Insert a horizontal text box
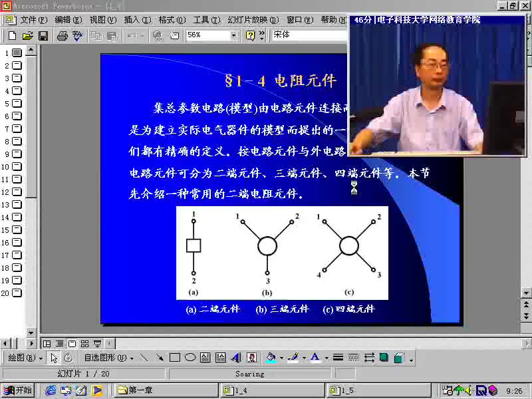532x399 pixels. pyautogui.click(x=205, y=357)
